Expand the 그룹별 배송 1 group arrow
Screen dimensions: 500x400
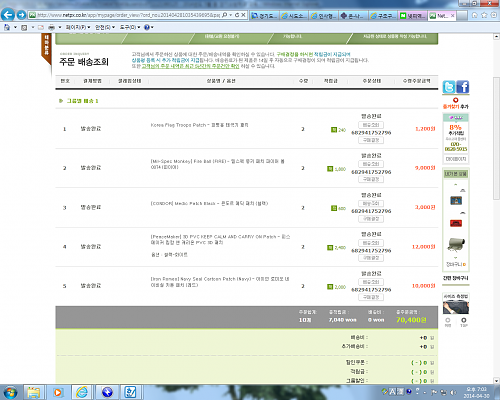pyautogui.click(x=61, y=101)
